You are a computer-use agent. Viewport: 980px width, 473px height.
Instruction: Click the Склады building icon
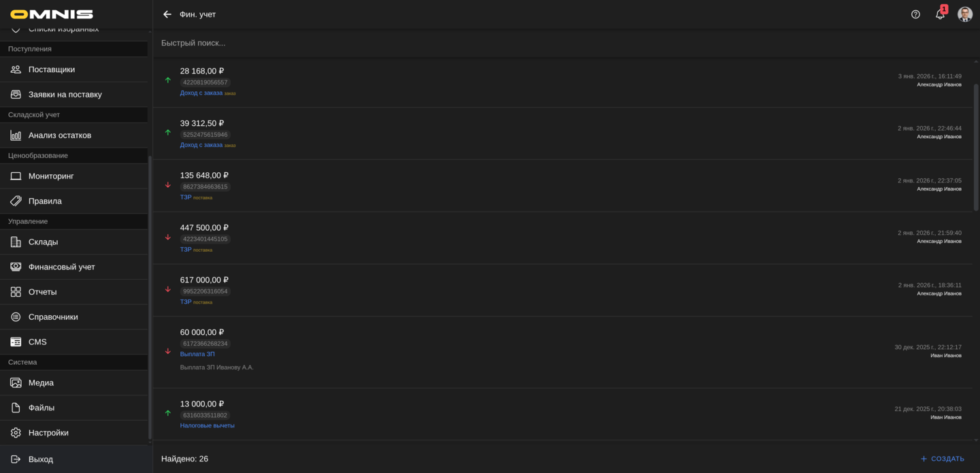click(x=16, y=242)
